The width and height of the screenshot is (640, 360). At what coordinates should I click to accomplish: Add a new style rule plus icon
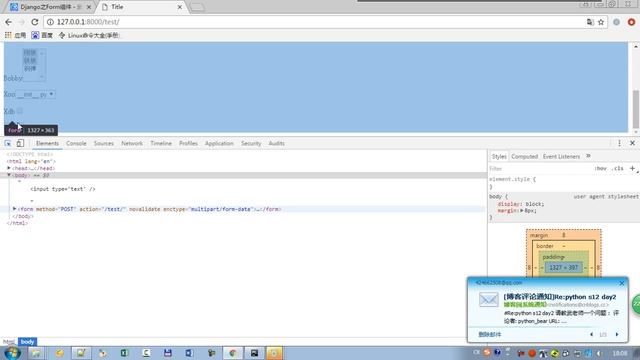(632, 168)
